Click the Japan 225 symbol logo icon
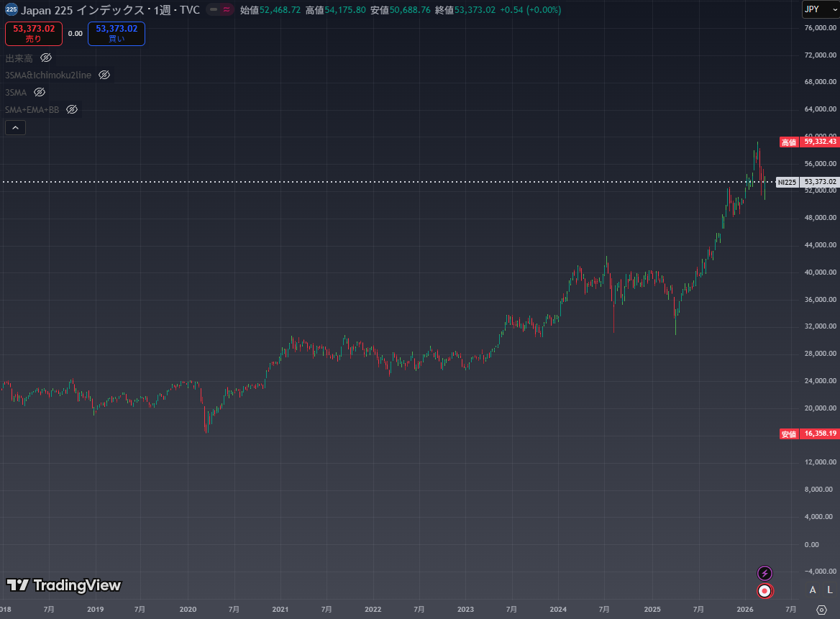Screen dimensions: 840x619 [x=12, y=10]
